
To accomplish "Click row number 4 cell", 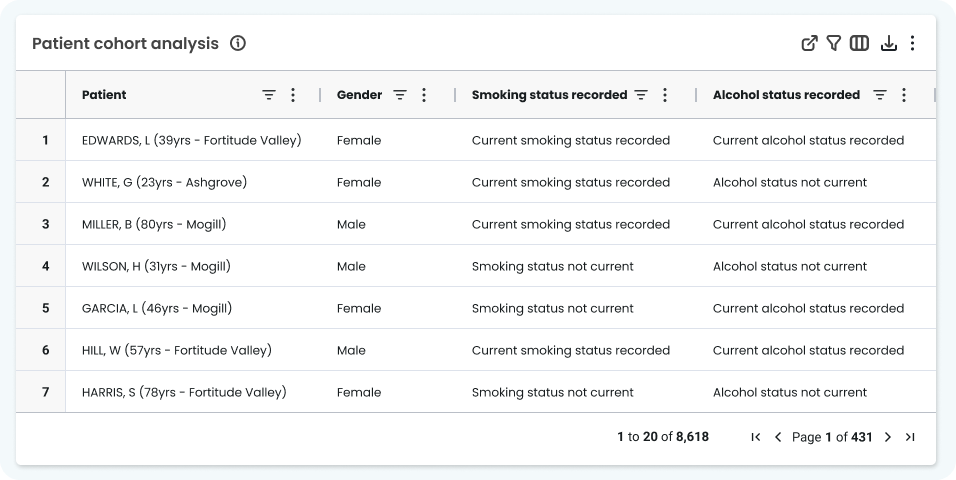I will point(41,267).
